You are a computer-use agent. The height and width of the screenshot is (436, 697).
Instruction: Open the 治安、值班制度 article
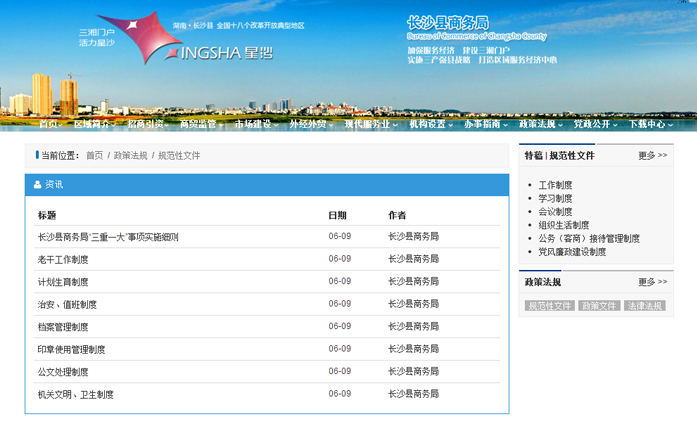coord(67,304)
